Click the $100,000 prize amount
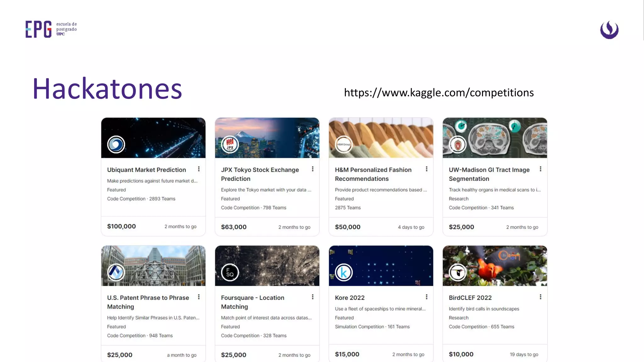 coord(121,226)
